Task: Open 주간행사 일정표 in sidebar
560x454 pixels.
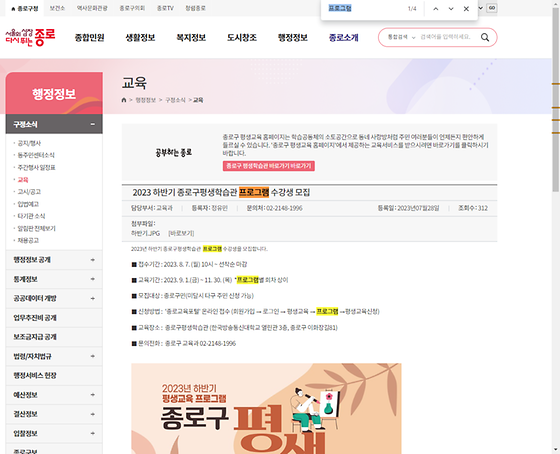Action: tap(36, 168)
